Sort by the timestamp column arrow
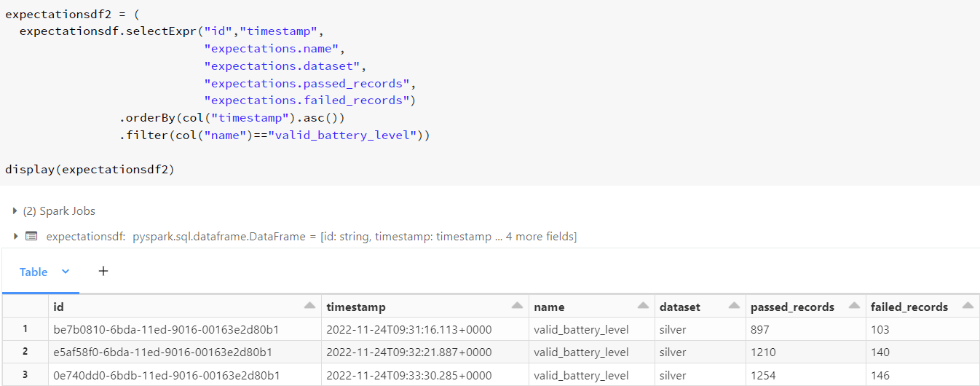This screenshot has width=980, height=386. 517,307
